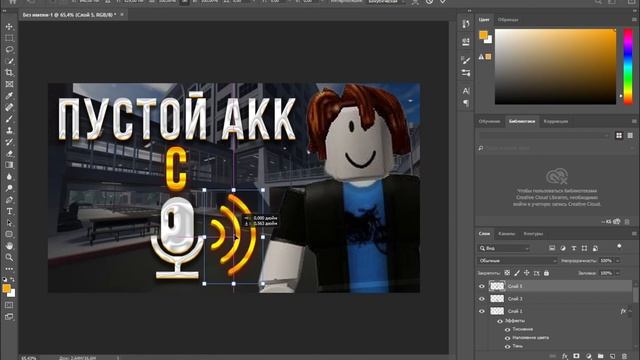Toggle the Тень effect visibility

[507, 347]
